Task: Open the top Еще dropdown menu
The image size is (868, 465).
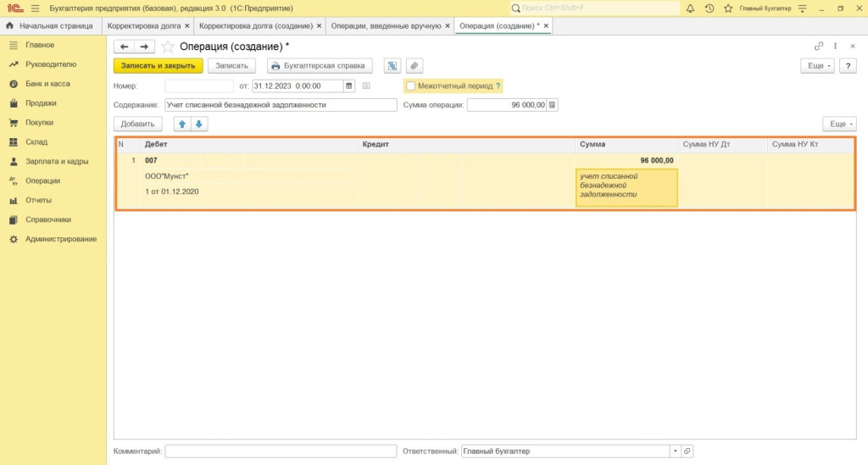Action: (x=817, y=65)
